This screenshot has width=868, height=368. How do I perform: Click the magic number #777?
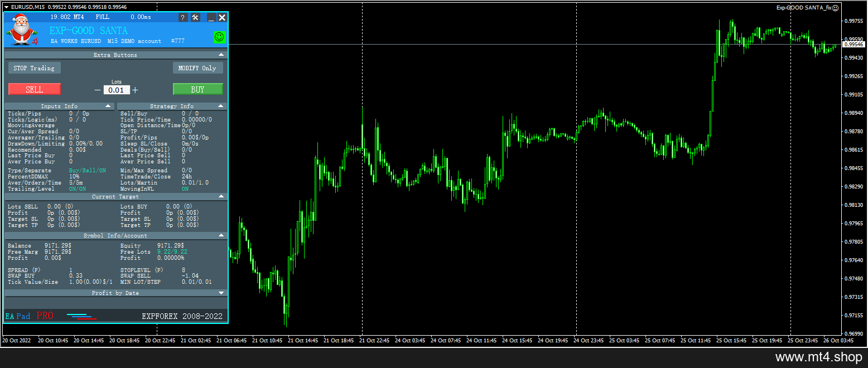pos(177,41)
